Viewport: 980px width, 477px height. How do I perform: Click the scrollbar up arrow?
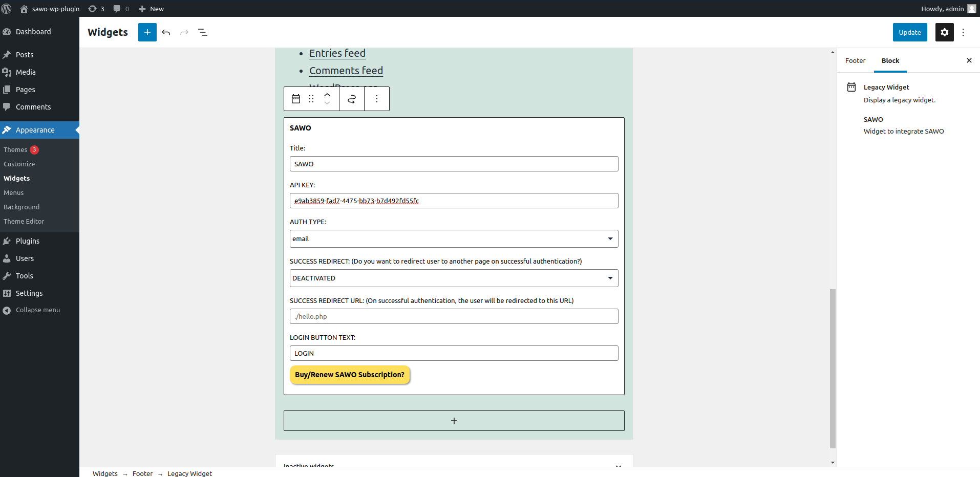tap(833, 52)
